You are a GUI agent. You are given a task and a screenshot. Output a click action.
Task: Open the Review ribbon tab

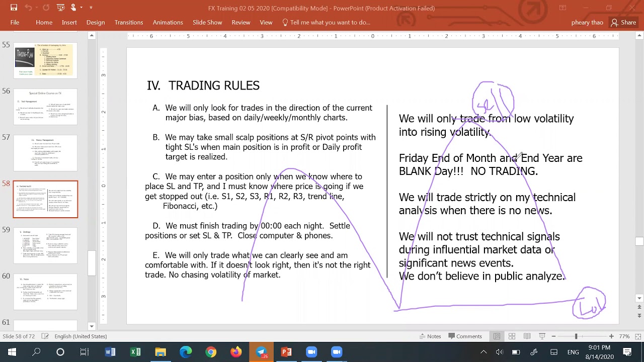241,22
